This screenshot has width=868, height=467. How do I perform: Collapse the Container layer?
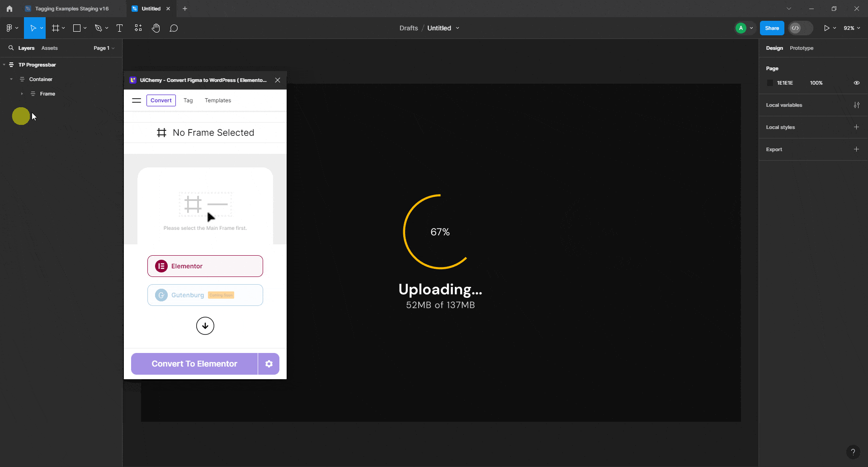click(x=10, y=79)
